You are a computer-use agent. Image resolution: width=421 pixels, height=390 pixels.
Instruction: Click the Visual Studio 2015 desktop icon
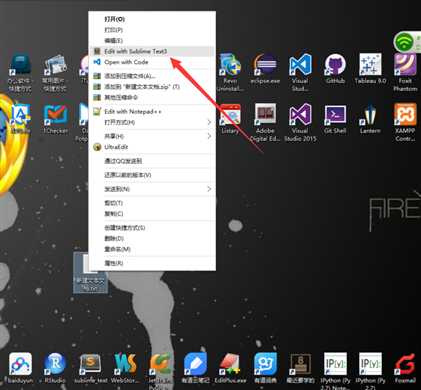pos(300,122)
